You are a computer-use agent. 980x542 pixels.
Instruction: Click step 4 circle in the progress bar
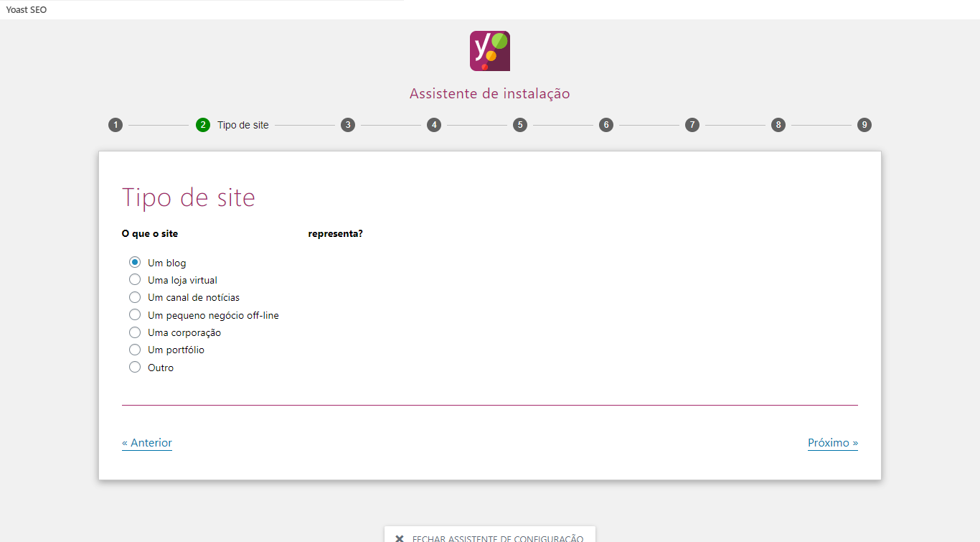[434, 124]
